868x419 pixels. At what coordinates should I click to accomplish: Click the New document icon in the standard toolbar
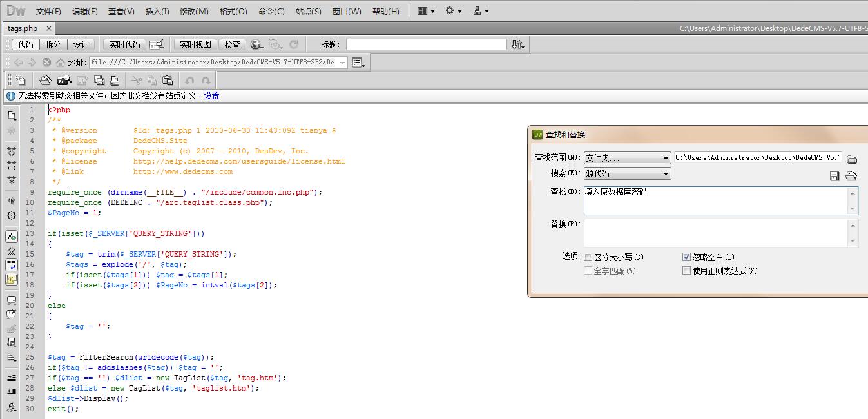tap(21, 81)
